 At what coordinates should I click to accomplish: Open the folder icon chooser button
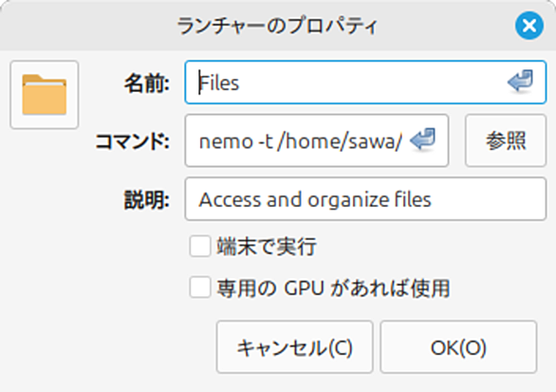[45, 95]
